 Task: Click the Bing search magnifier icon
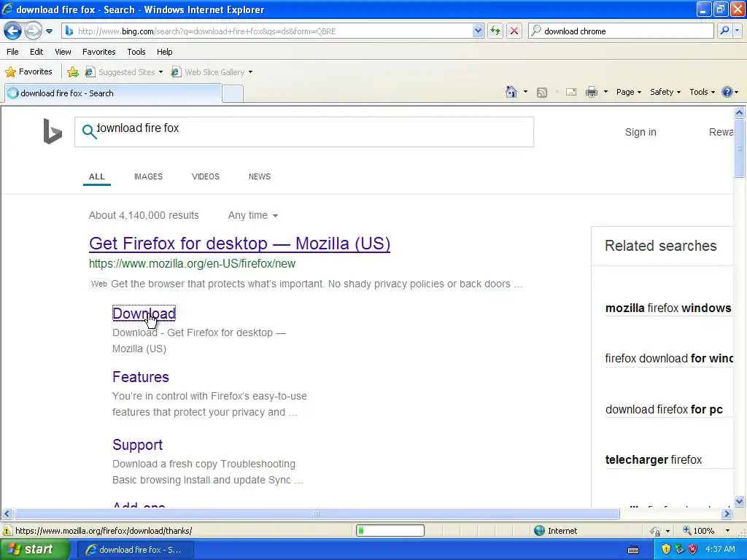89,131
